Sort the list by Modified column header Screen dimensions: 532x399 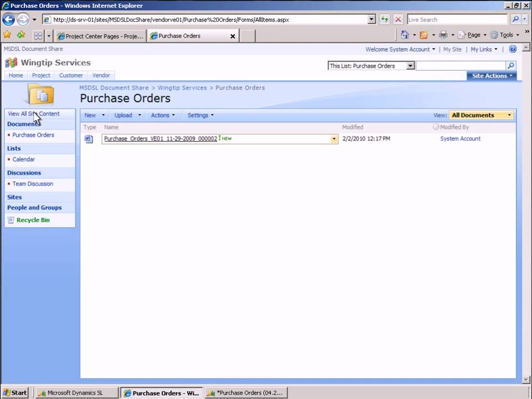point(352,127)
